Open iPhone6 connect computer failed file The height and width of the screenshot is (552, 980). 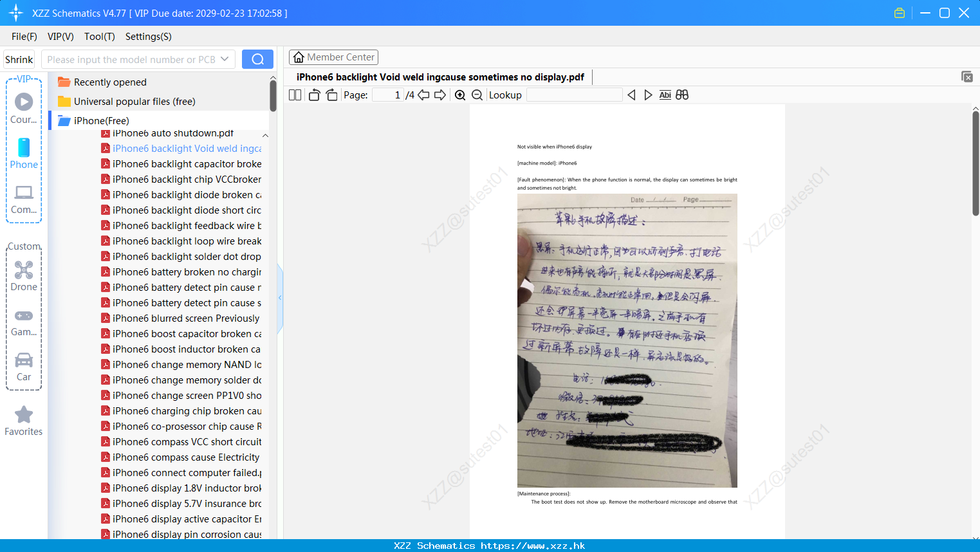coord(181,473)
